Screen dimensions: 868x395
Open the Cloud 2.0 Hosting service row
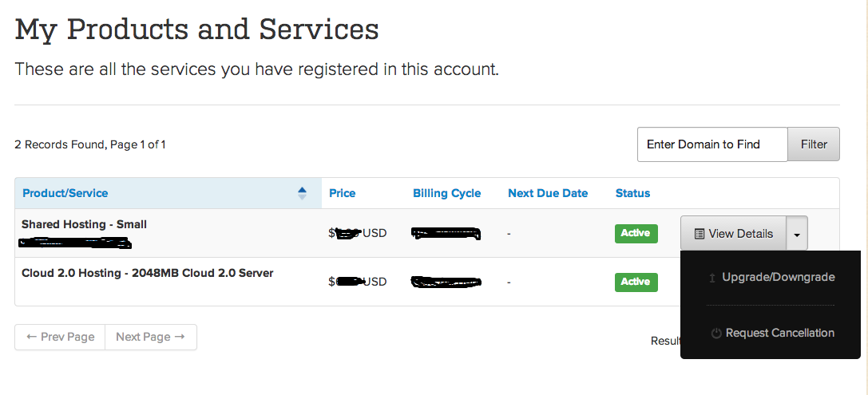(x=147, y=273)
